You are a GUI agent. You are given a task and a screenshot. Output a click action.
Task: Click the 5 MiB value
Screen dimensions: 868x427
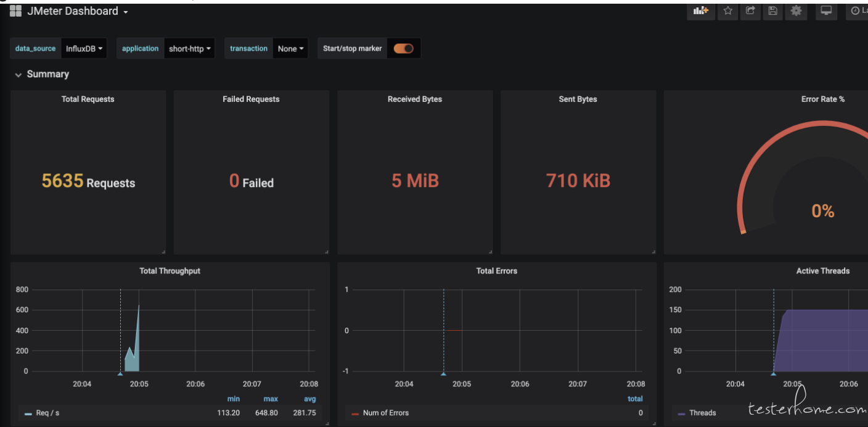(x=415, y=181)
